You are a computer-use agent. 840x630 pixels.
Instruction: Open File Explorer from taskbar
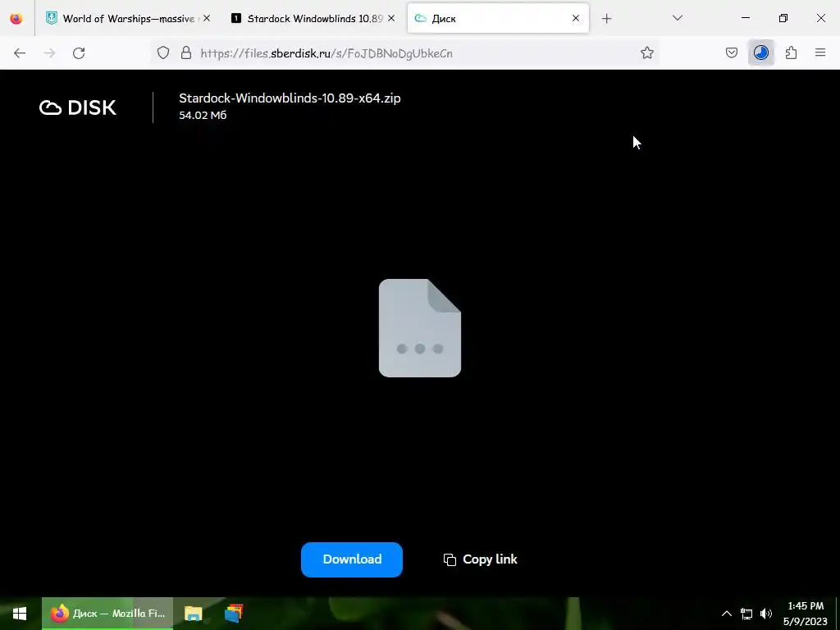click(x=194, y=614)
